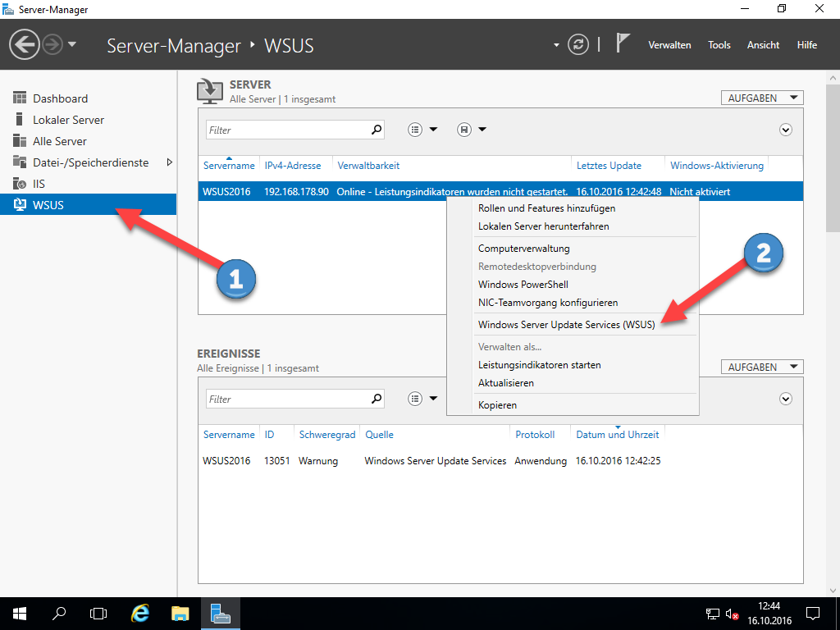This screenshot has width=840, height=630.
Task: Click search magnifier in SERVER filter
Action: (x=377, y=130)
